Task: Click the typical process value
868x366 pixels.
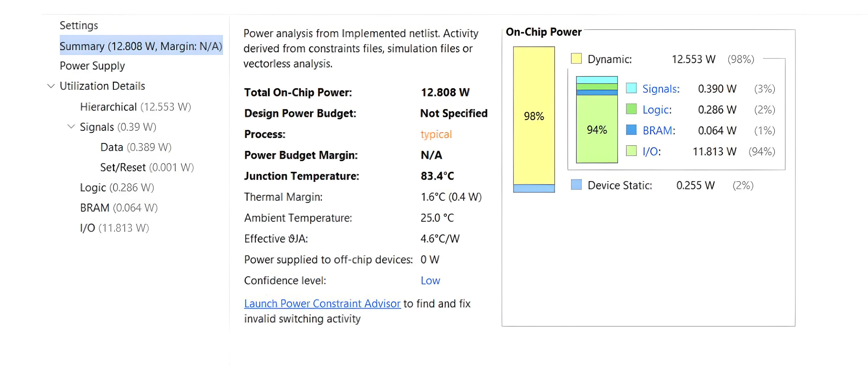Action: pyautogui.click(x=436, y=134)
